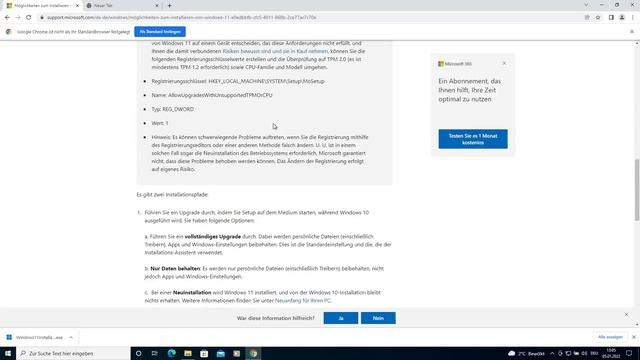
Task: Click the support.microsoft.com address bar
Action: (x=182, y=18)
